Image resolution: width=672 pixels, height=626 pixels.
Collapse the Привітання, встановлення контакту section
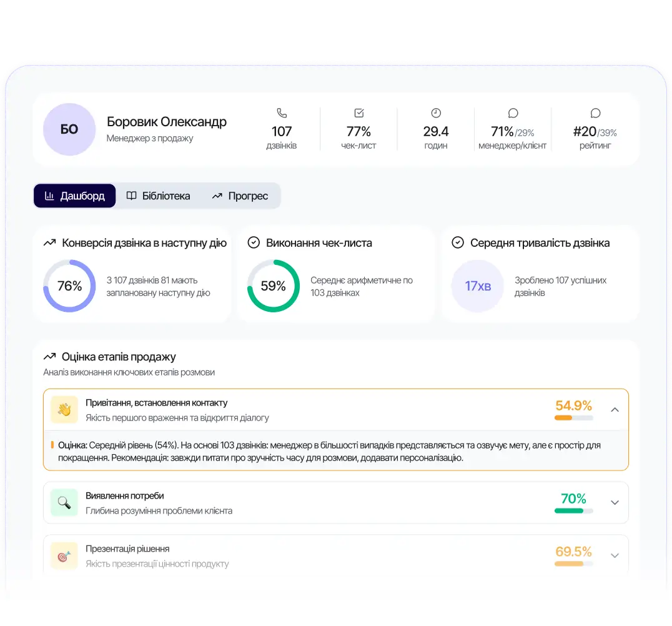615,410
